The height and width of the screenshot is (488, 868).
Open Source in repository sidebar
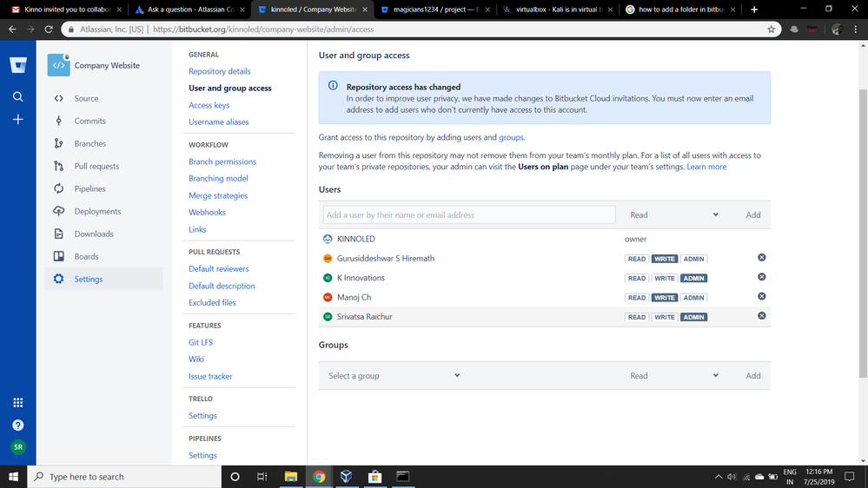tap(86, 98)
